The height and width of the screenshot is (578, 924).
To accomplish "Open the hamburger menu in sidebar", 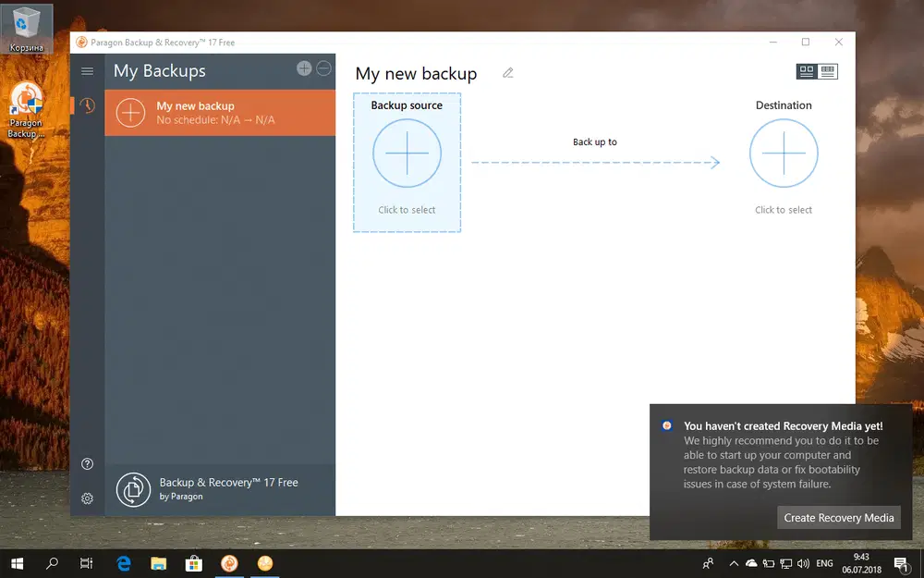I will (x=87, y=71).
